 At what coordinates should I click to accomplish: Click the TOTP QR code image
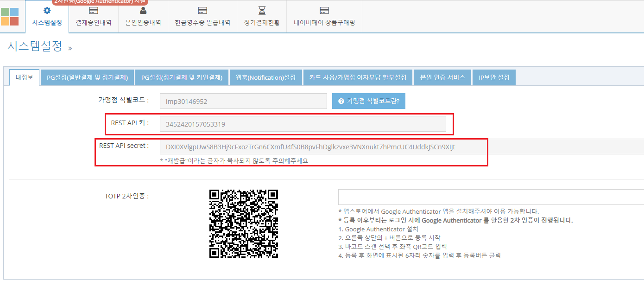click(244, 223)
